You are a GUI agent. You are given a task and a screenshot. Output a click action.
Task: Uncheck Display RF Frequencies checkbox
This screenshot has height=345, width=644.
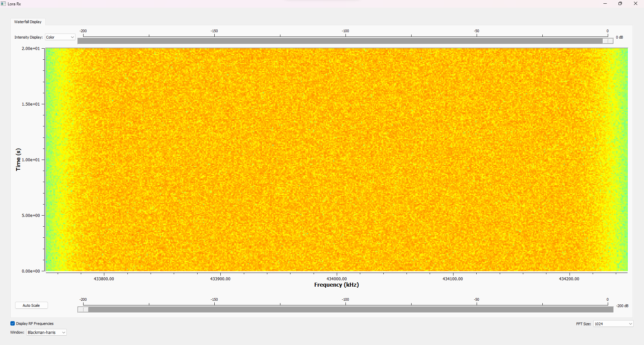(x=13, y=324)
